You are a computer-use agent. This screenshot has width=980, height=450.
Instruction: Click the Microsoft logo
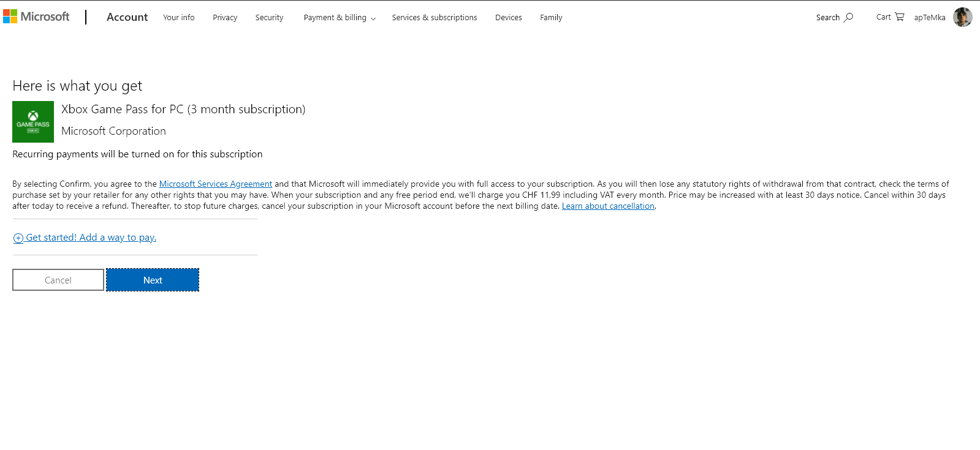(x=36, y=17)
